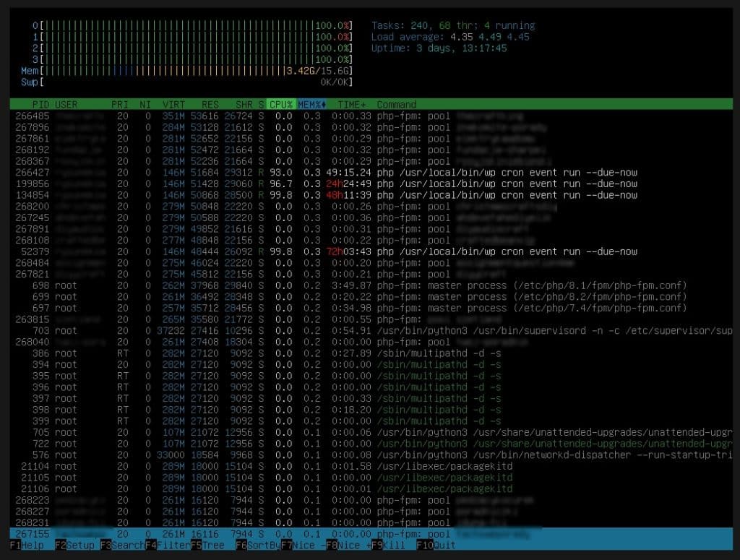Select unattended-upgrades process PID 705

pyautogui.click(x=371, y=432)
